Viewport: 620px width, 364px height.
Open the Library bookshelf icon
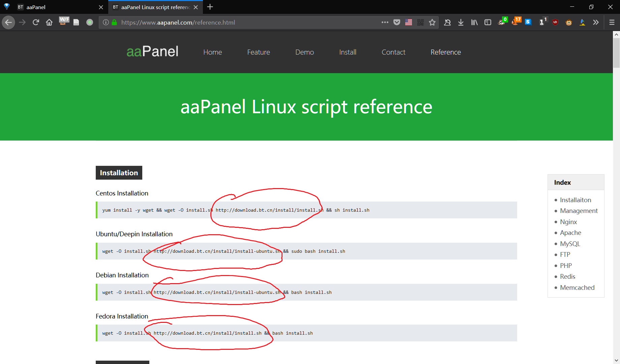(x=474, y=22)
